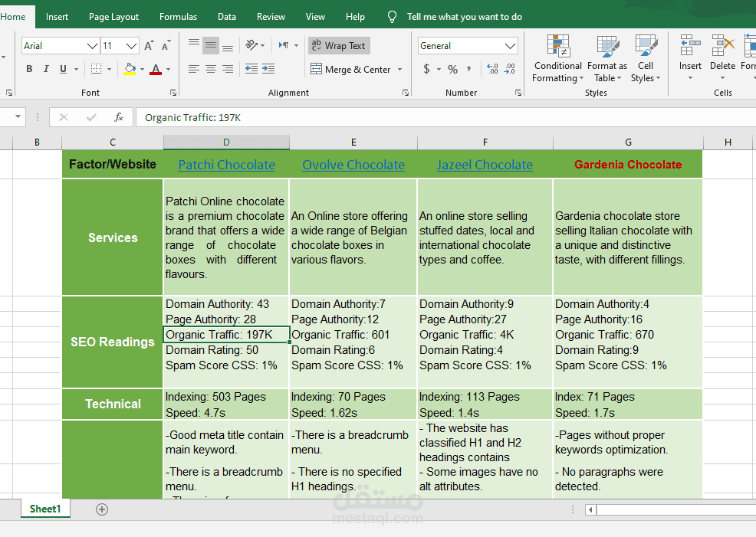Image resolution: width=756 pixels, height=537 pixels.
Task: Toggle Italic formatting
Action: coord(46,69)
